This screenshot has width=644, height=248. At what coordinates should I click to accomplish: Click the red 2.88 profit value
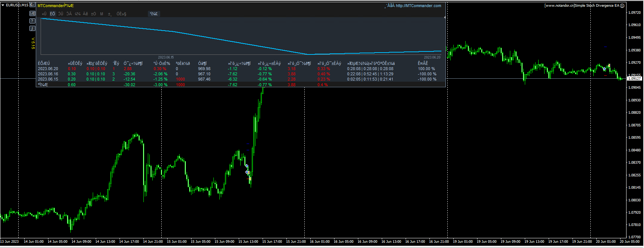128,69
